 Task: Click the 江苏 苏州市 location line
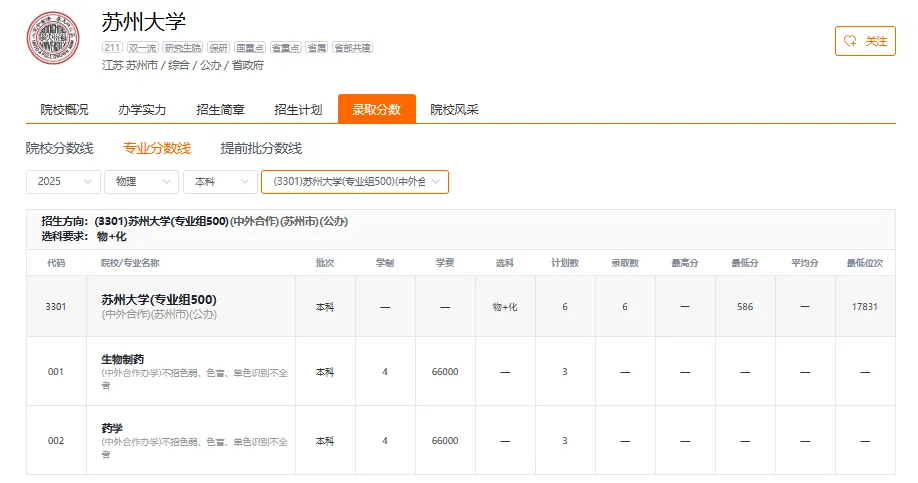tap(183, 65)
